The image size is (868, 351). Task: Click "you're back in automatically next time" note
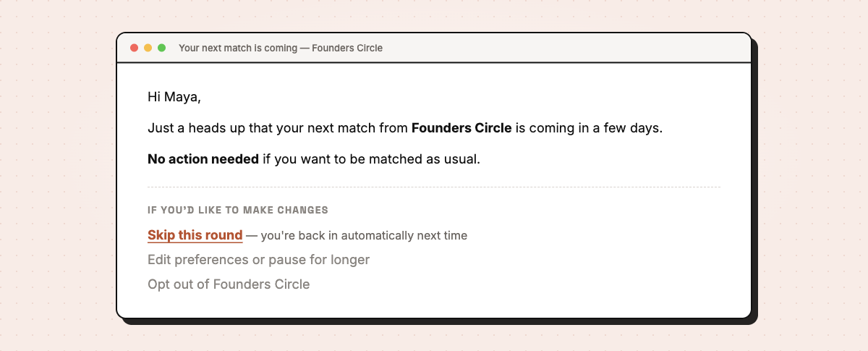point(364,236)
